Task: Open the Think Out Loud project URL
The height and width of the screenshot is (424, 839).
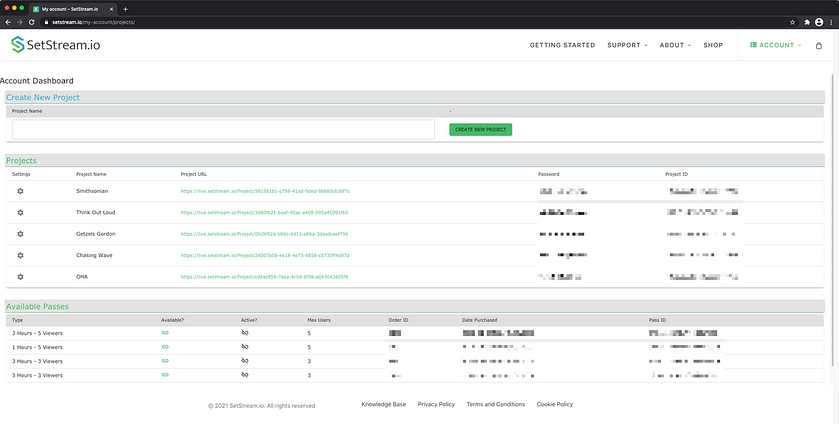Action: point(264,213)
